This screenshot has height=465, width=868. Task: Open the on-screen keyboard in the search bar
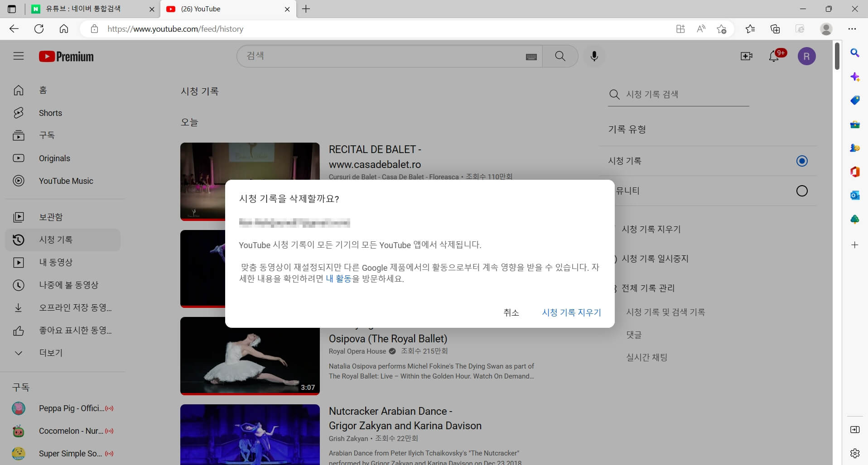pyautogui.click(x=531, y=56)
